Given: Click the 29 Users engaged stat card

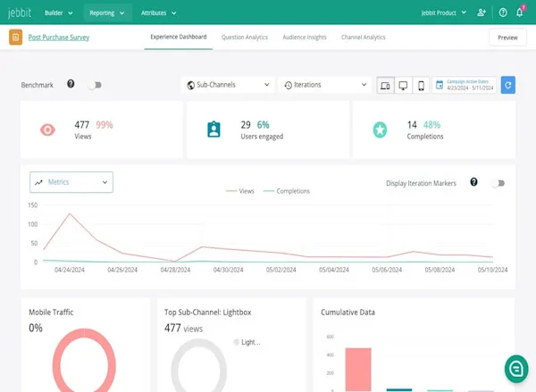Looking at the screenshot, I should (268, 129).
